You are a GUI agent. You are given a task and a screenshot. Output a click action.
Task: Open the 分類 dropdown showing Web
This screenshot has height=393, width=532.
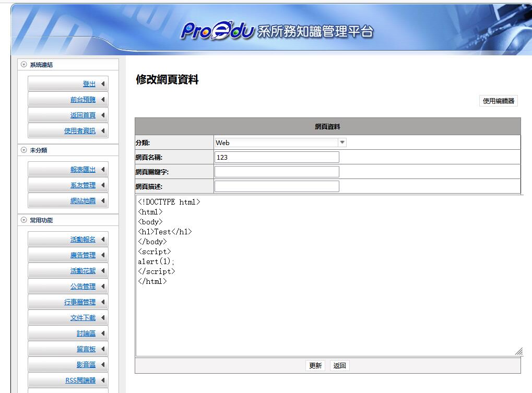[x=280, y=143]
